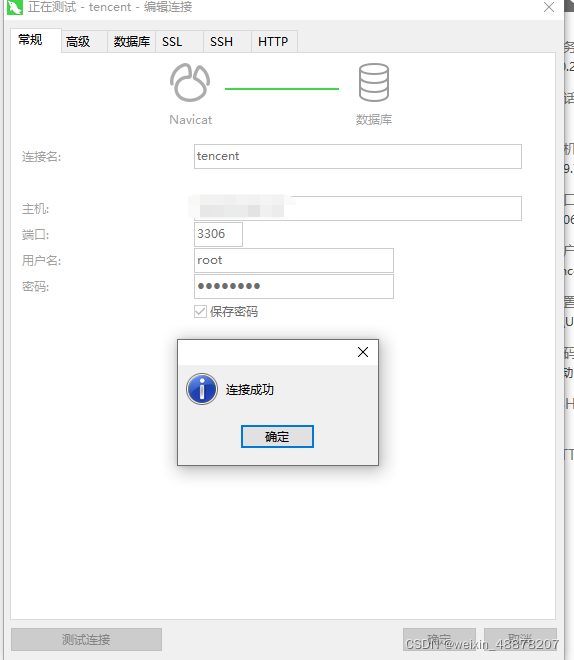Toggle the 保存密码 checkbox
Screen dimensions: 574x660
(x=200, y=312)
